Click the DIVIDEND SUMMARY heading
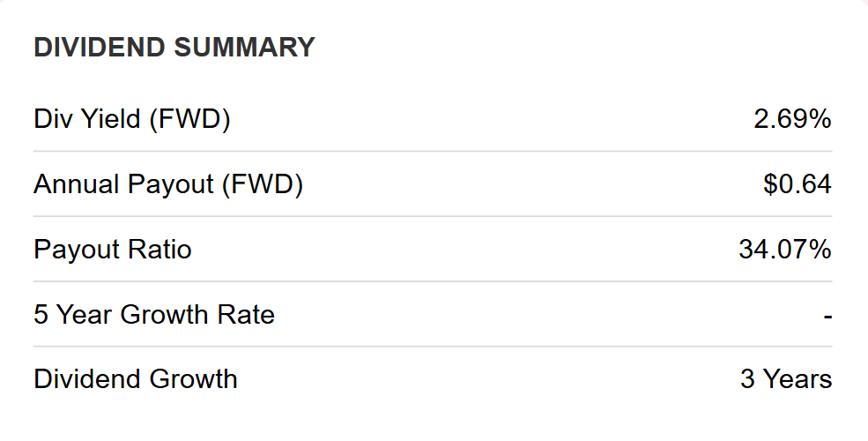This screenshot has height=441, width=868. tap(174, 47)
